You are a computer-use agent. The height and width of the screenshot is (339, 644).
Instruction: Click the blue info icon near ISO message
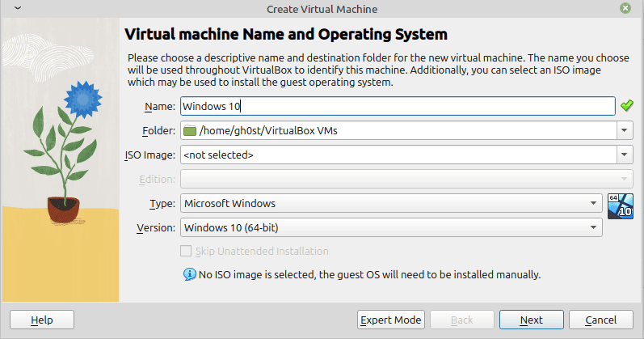[189, 274]
